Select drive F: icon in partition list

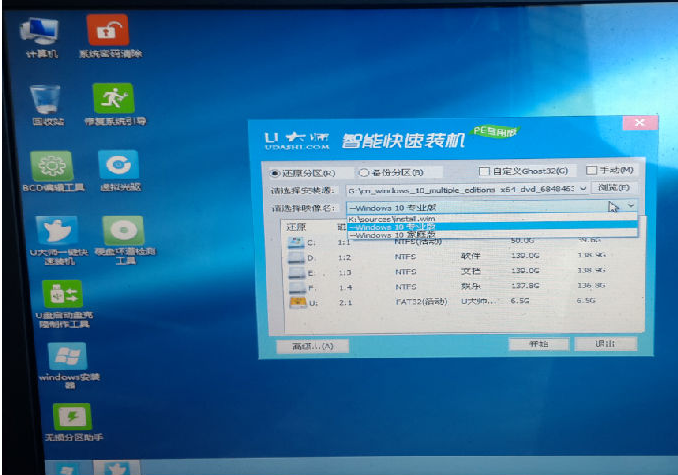point(297,287)
